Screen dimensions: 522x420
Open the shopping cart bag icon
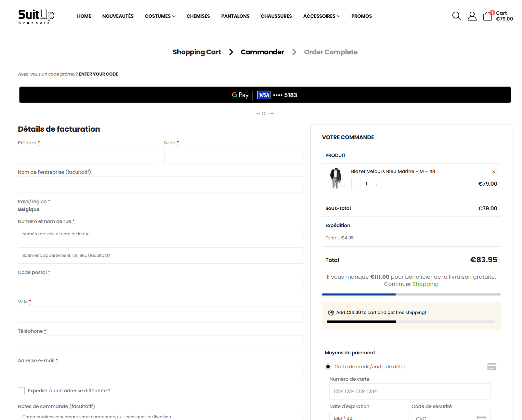tap(487, 16)
